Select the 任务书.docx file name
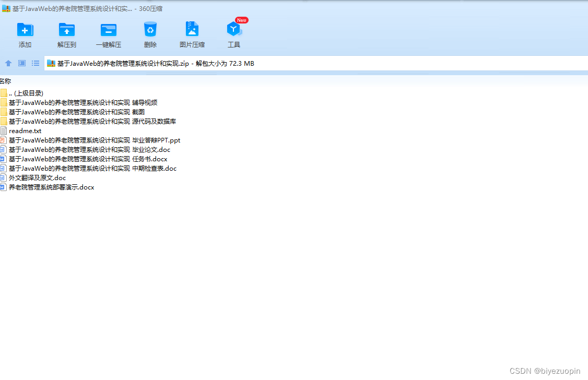This screenshot has width=588, height=380. 88,159
